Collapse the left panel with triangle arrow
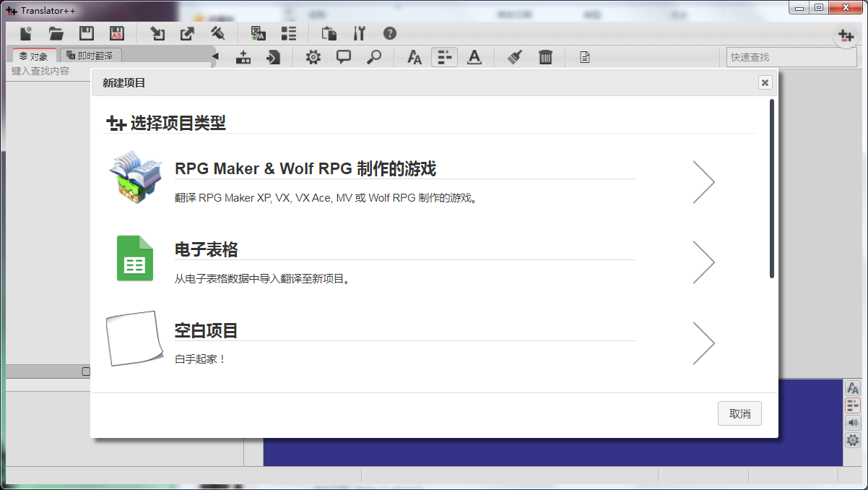This screenshot has height=490, width=868. click(215, 56)
